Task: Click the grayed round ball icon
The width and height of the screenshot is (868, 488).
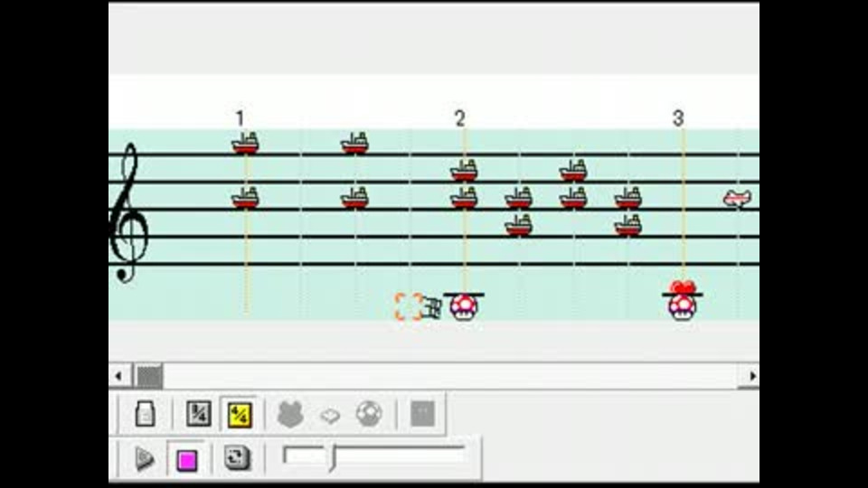Action: coord(369,413)
